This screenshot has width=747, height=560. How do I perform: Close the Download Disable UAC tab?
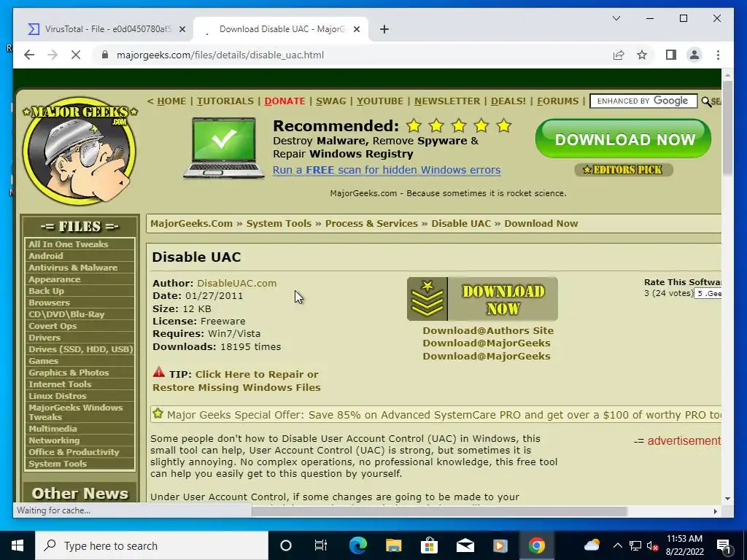point(357,29)
